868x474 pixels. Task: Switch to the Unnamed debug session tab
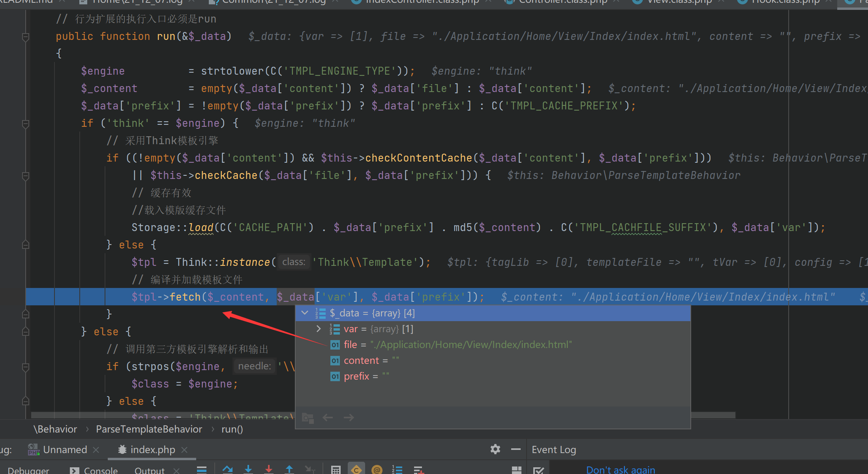click(x=64, y=450)
